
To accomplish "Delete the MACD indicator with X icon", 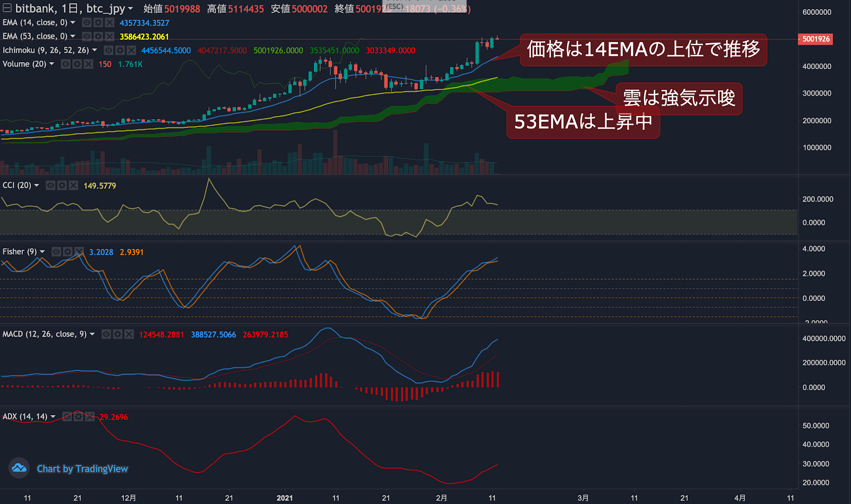I will click(x=129, y=334).
